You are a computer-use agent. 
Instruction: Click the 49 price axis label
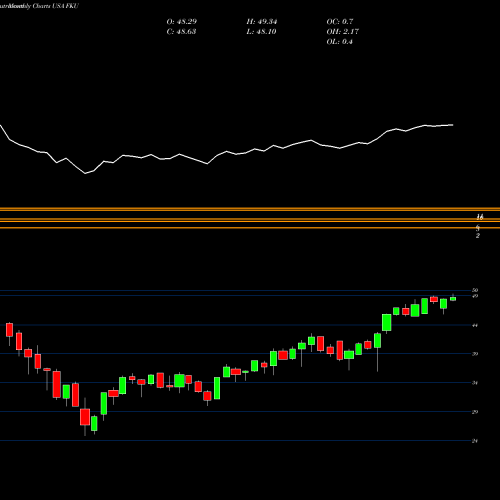[475, 296]
